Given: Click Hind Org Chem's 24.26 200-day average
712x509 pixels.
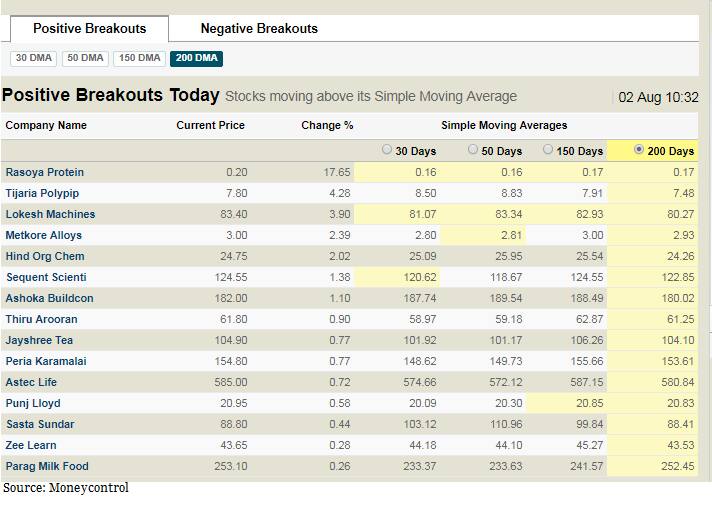Looking at the screenshot, I should click(681, 256).
